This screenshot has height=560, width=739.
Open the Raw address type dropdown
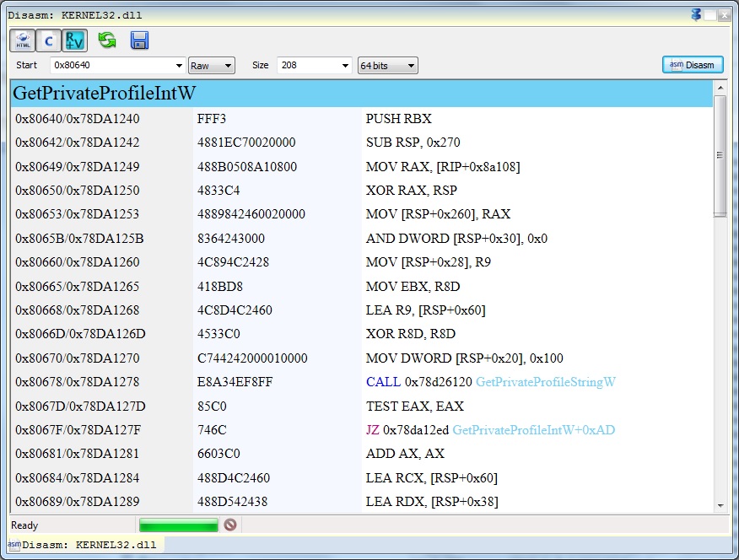211,66
